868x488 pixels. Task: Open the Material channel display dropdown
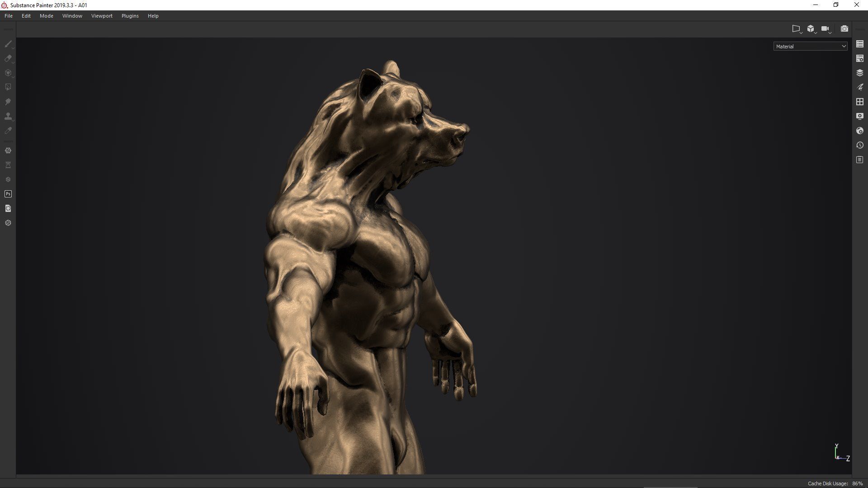tap(810, 46)
